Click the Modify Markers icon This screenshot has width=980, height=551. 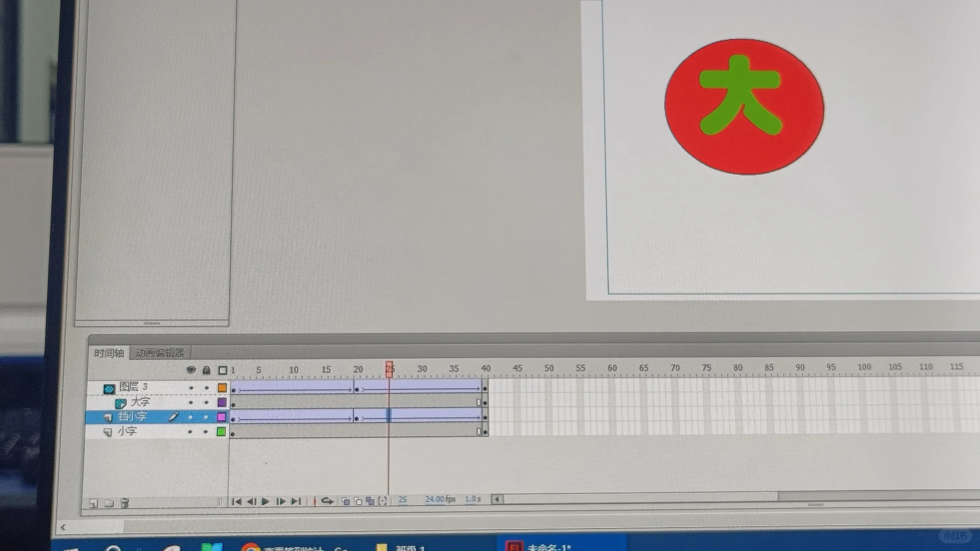click(383, 502)
